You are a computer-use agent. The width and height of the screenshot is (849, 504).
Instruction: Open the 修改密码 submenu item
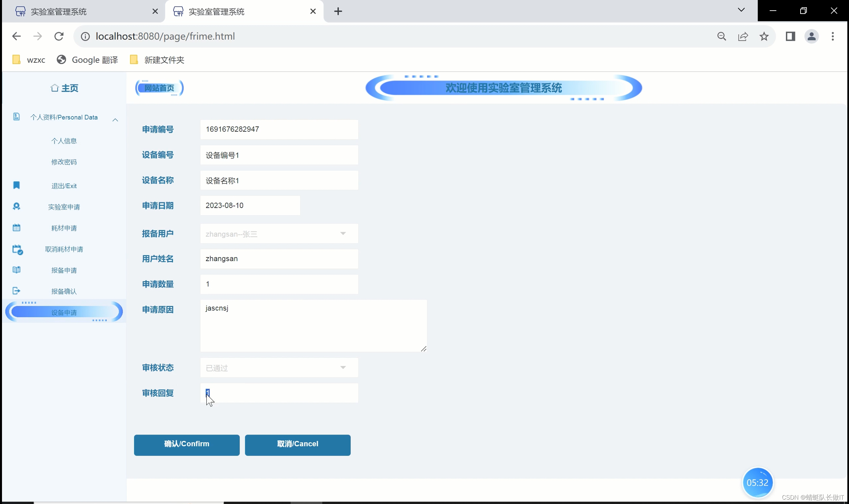click(x=64, y=162)
